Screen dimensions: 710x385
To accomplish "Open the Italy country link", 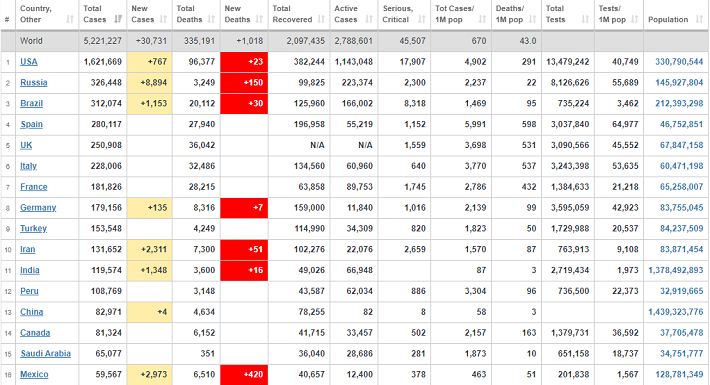I will click(28, 166).
